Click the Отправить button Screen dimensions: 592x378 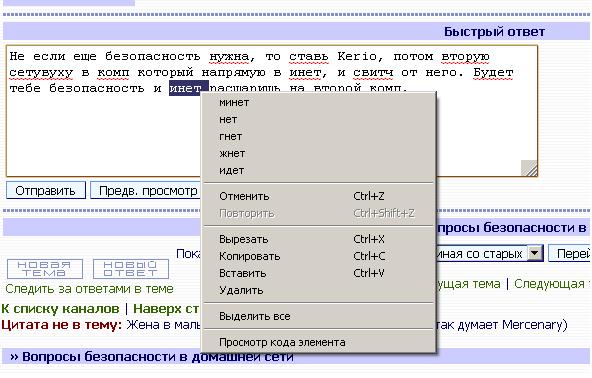[46, 191]
